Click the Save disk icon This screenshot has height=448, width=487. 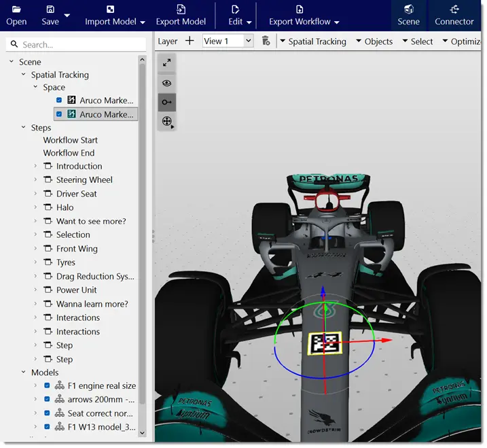click(50, 10)
